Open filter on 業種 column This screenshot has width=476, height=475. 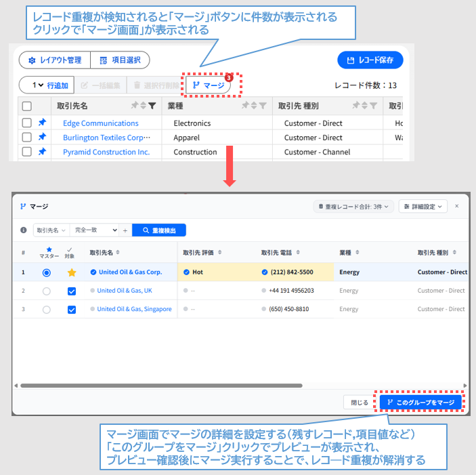(263, 106)
